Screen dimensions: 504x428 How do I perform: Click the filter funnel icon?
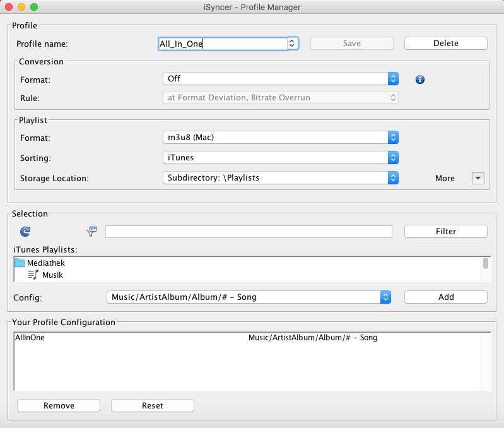pyautogui.click(x=91, y=231)
